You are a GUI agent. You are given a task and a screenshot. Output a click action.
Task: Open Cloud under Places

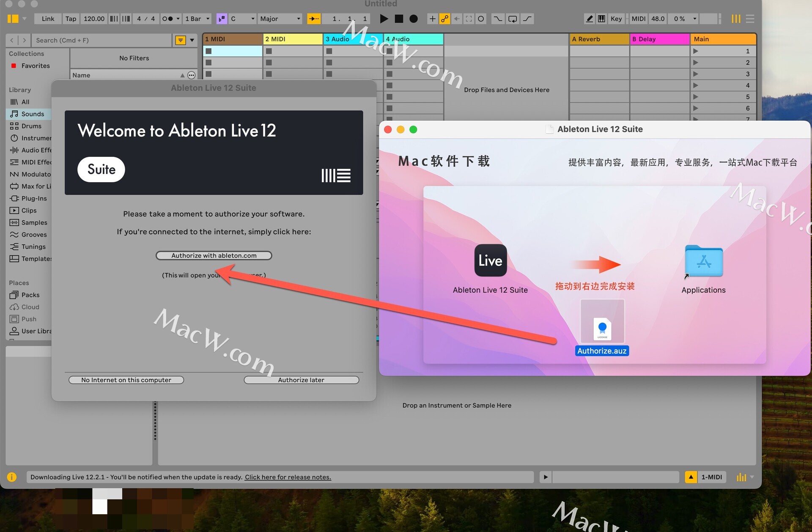pyautogui.click(x=30, y=307)
